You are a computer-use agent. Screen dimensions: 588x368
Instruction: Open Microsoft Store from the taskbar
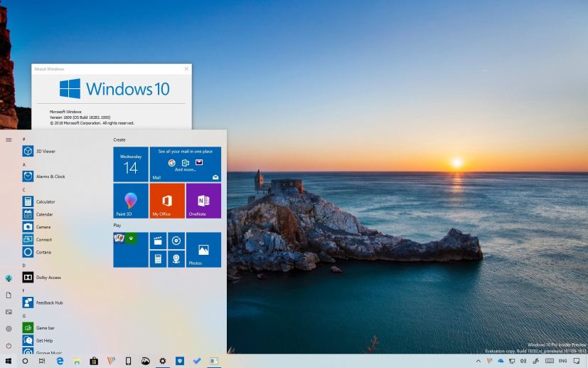[x=94, y=362]
